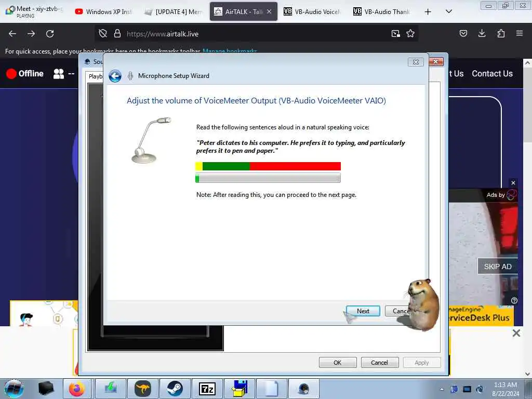Viewport: 532px width, 399px height.
Task: Open the blank document item in taskbar
Action: click(271, 389)
